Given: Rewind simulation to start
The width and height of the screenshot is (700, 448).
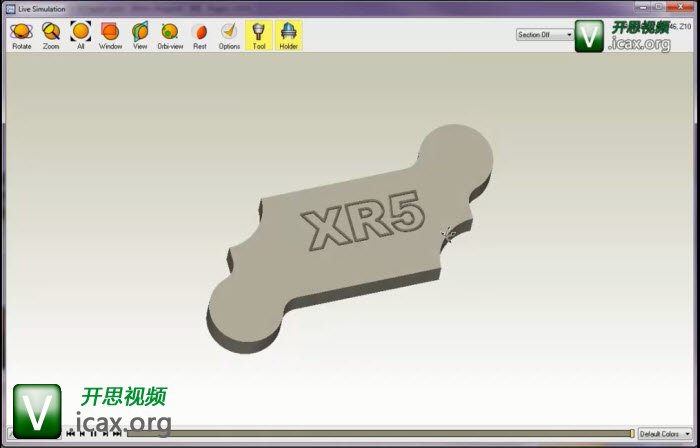Looking at the screenshot, I should (x=71, y=434).
